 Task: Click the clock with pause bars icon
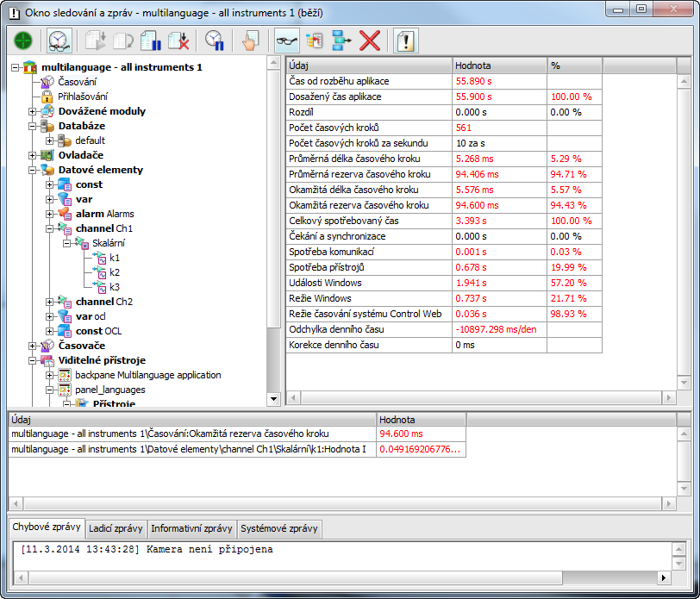pos(215,40)
